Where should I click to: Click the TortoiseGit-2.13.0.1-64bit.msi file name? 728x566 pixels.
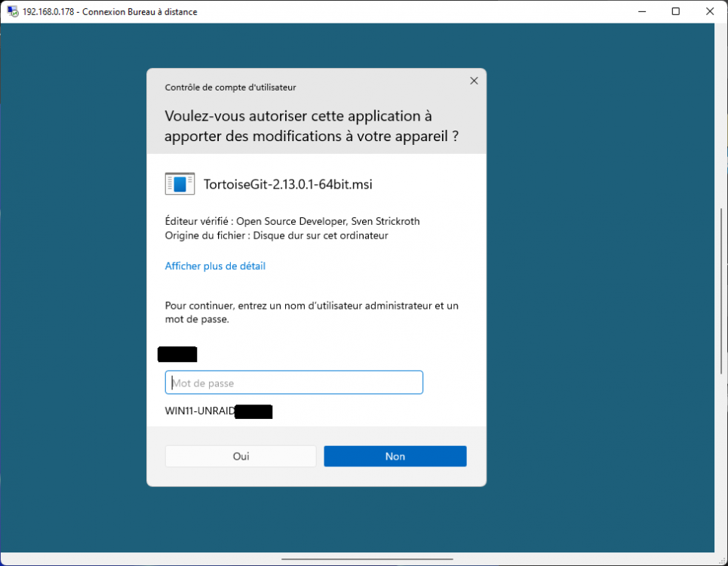coord(288,184)
